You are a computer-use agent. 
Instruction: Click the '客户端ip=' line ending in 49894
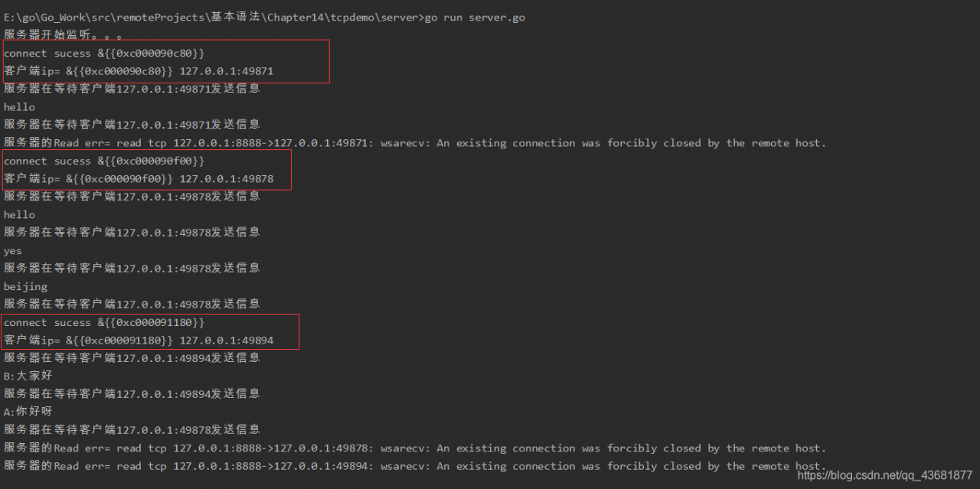139,341
